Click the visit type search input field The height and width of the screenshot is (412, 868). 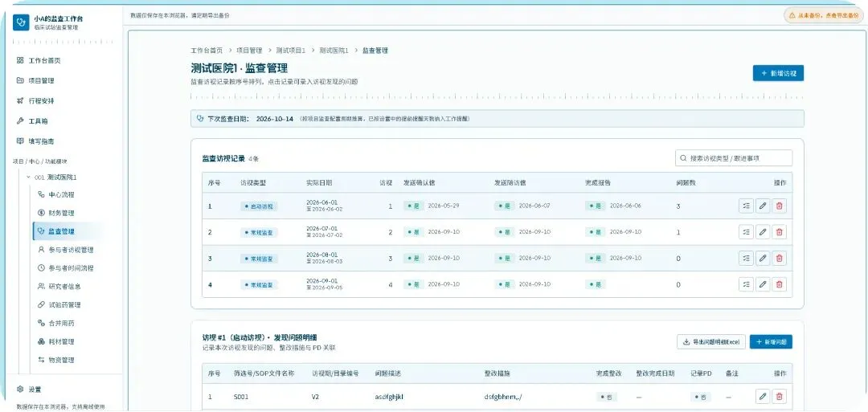pos(734,158)
